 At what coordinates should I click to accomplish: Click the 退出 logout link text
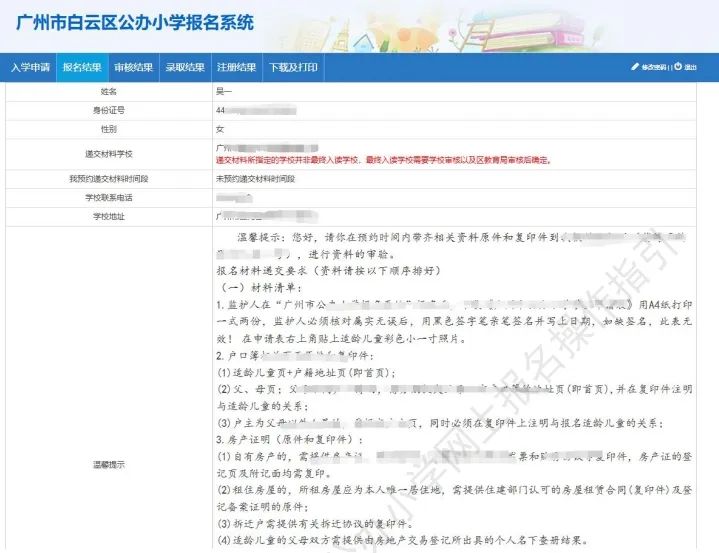tap(690, 67)
